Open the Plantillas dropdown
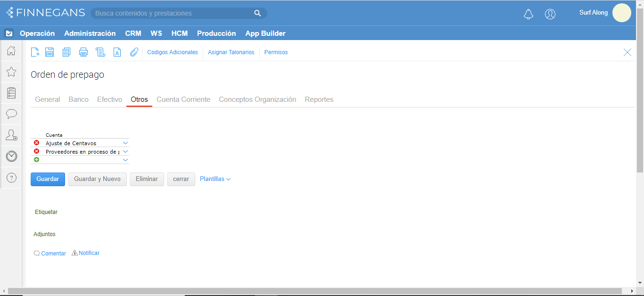 215,179
